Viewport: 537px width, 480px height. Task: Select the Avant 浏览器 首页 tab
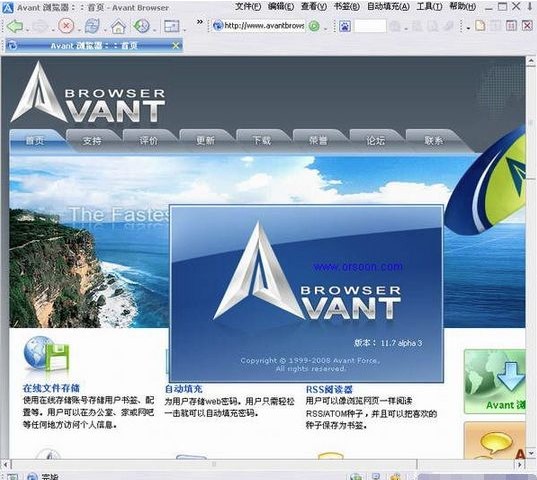pyautogui.click(x=94, y=45)
